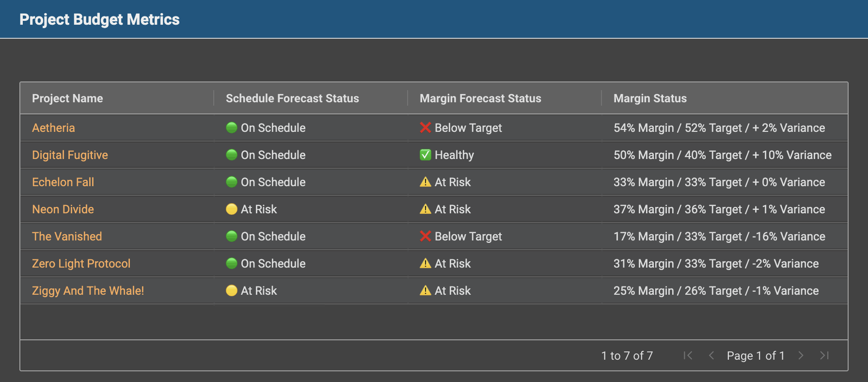Jump to the last page
The height and width of the screenshot is (382, 868).
824,355
